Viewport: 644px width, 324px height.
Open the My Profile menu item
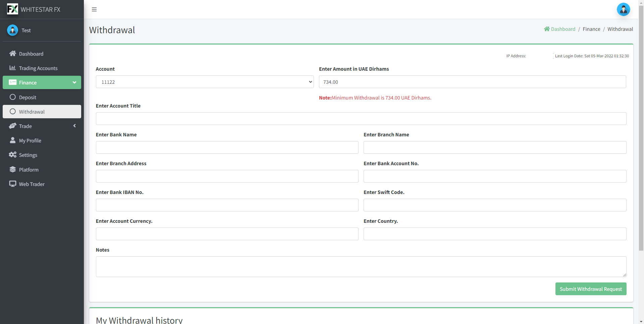42,140
